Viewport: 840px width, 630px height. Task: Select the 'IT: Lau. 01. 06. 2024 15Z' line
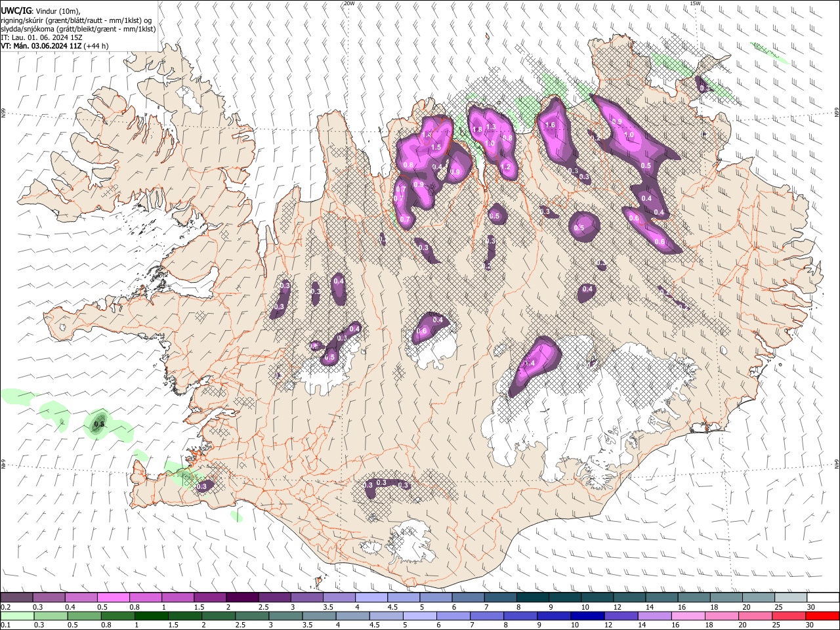pyautogui.click(x=42, y=37)
